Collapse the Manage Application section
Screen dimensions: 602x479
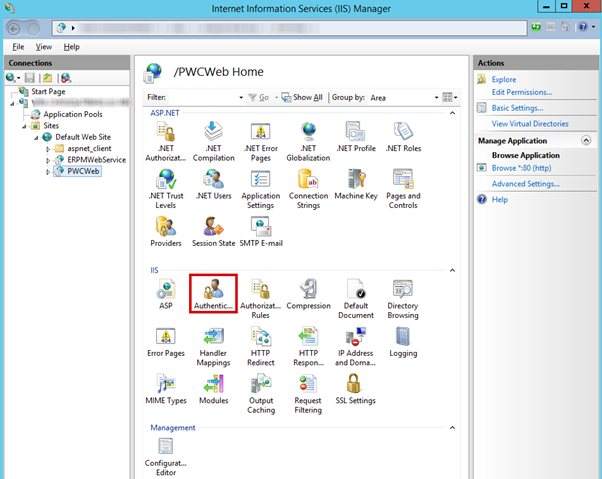pos(586,140)
